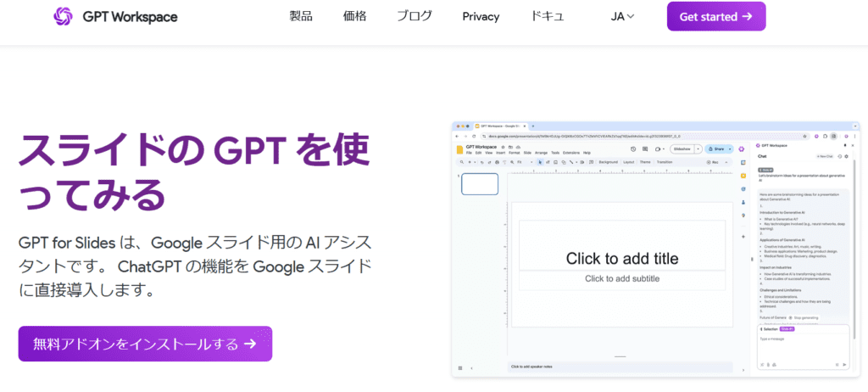Click New Chat in GPT panel
This screenshot has height=392, width=868.
(x=825, y=156)
